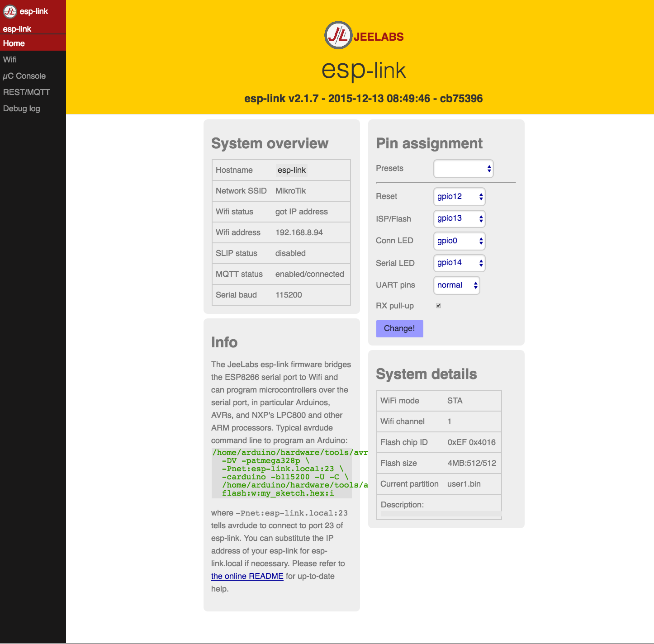Open the REST/MQTT settings page
The width and height of the screenshot is (654, 644).
[x=33, y=92]
